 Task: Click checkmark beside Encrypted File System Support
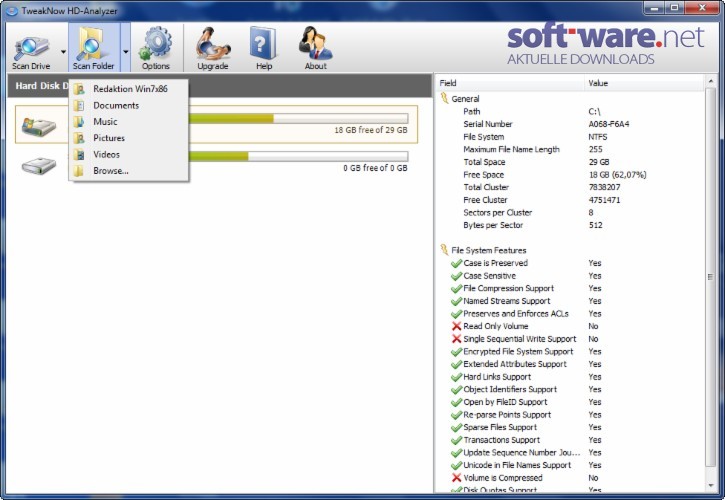point(456,352)
